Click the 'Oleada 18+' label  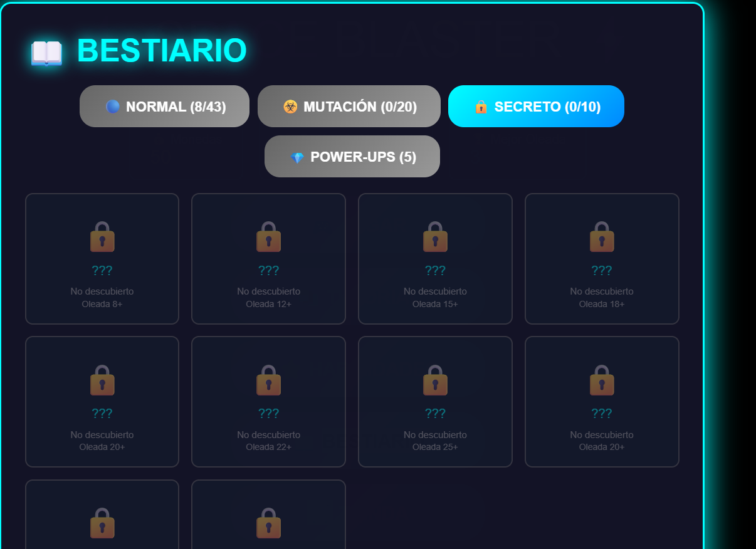tap(602, 304)
